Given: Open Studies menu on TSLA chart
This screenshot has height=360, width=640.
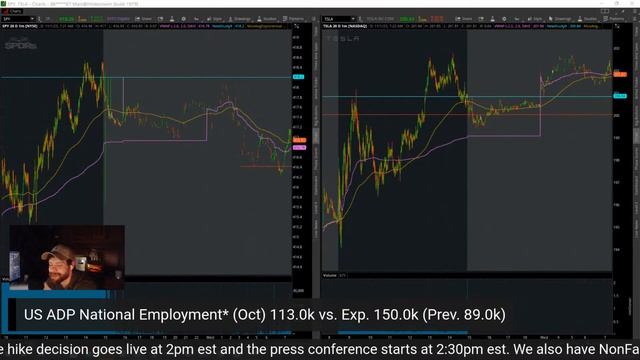Looking at the screenshot, I should tap(587, 19).
